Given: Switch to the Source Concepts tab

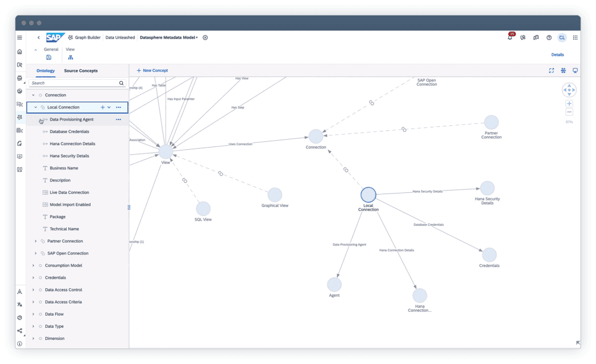Looking at the screenshot, I should point(80,71).
